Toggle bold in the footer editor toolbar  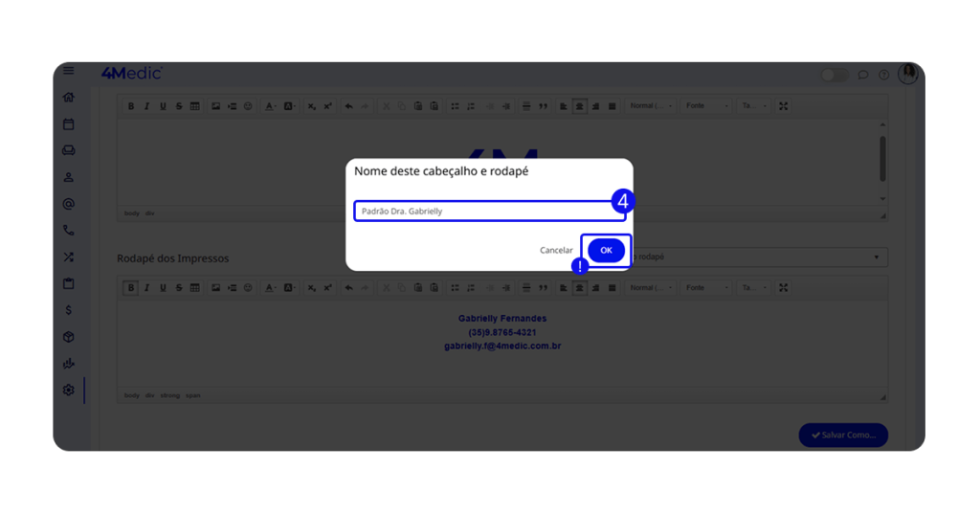pos(131,288)
